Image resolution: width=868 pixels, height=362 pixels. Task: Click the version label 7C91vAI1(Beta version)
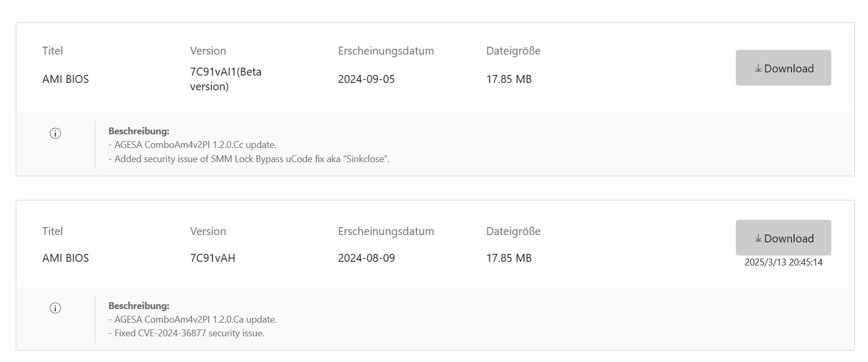tap(226, 79)
